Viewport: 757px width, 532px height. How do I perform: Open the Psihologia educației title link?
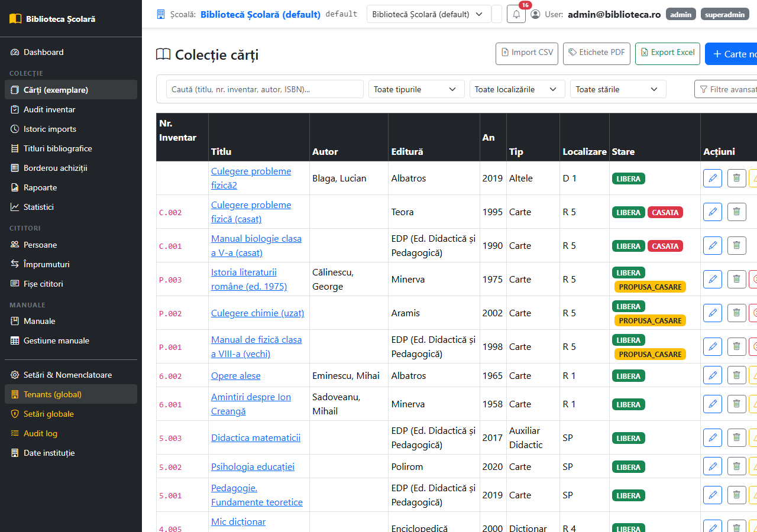point(253,466)
